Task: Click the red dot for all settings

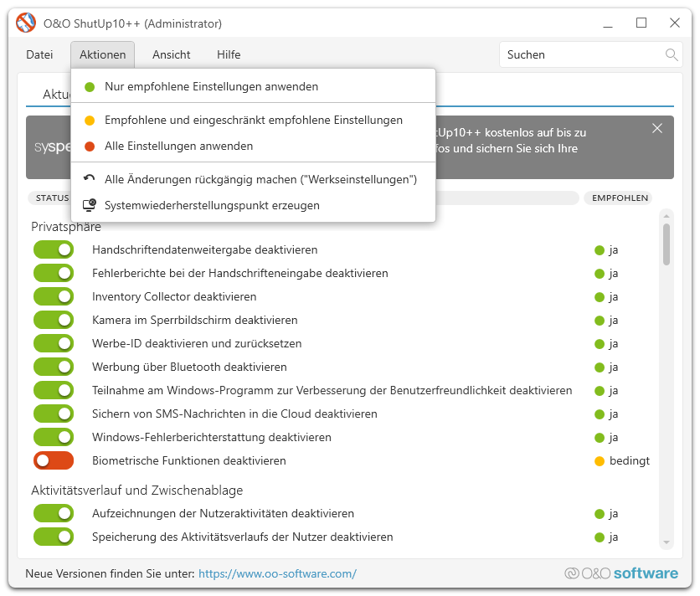Action: click(x=90, y=146)
